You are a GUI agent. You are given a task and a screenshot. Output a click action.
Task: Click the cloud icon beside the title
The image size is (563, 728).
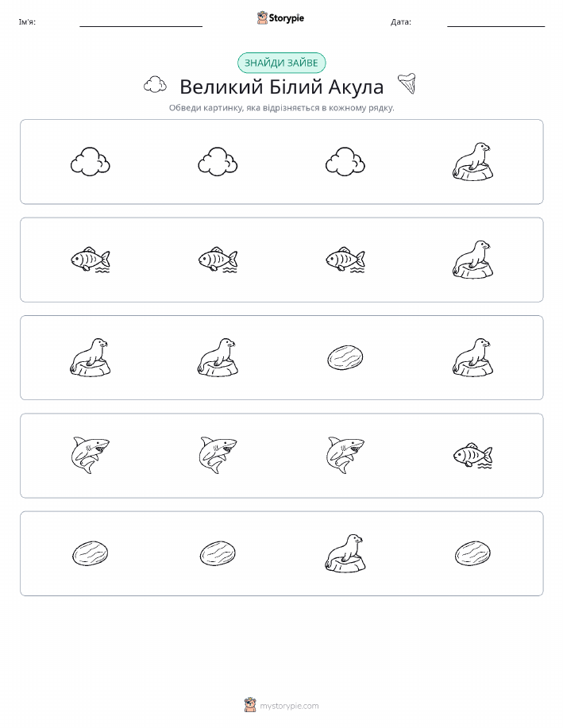(x=155, y=85)
